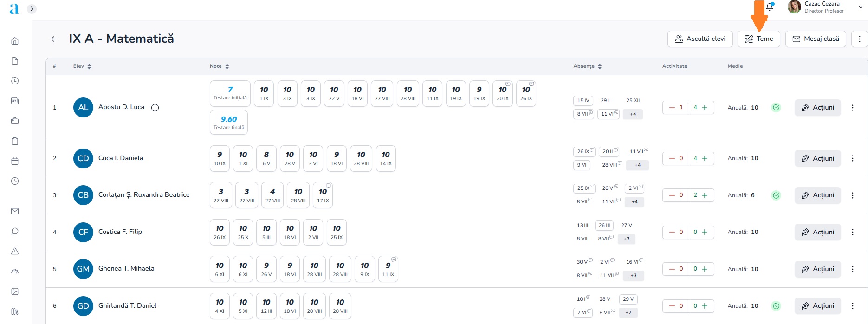
Task: Click the Teme button
Action: click(x=758, y=39)
